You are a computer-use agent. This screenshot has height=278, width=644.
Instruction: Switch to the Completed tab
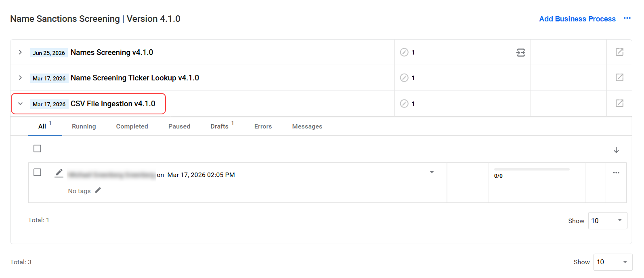pos(132,126)
